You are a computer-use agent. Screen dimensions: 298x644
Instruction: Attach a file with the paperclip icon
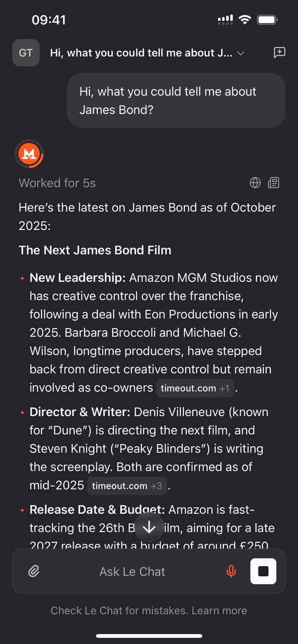tap(34, 571)
